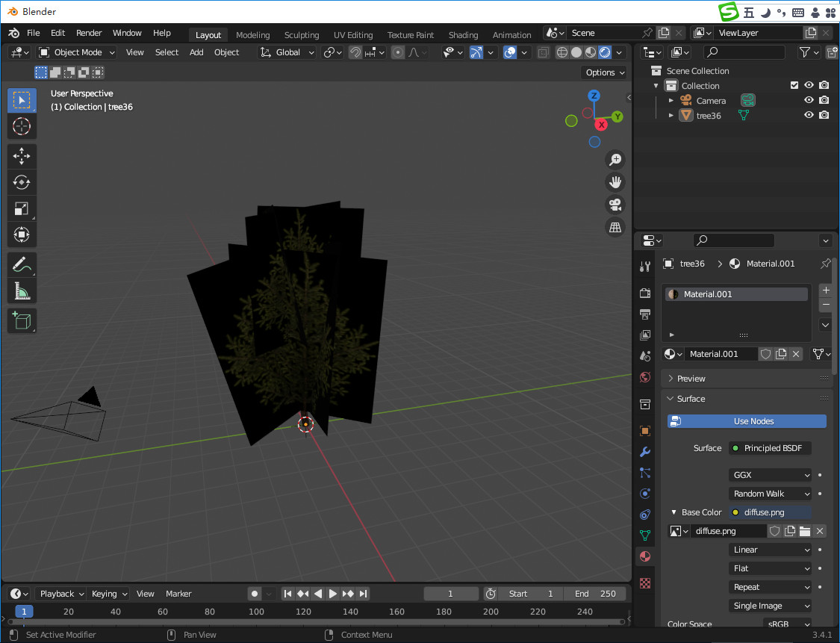Switch to the Shading workspace tab
Viewport: 840px width, 643px height.
point(463,35)
